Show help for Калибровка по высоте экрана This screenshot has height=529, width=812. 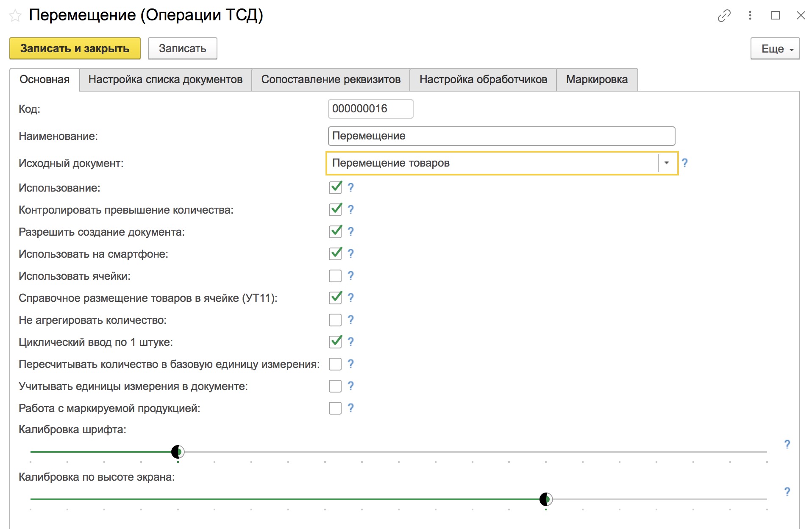(787, 491)
